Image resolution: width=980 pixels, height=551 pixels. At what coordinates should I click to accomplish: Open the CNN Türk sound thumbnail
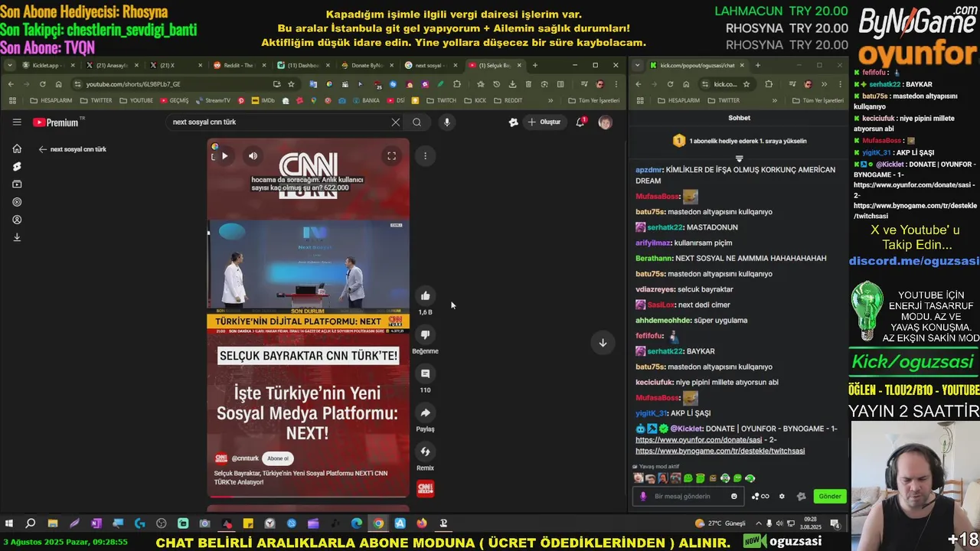[425, 488]
